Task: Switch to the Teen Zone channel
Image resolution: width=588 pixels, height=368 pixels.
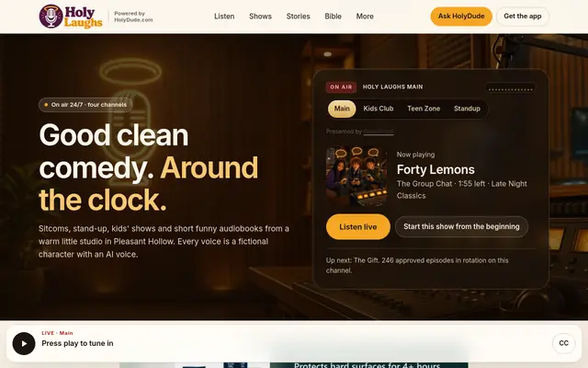Action: pyautogui.click(x=424, y=109)
